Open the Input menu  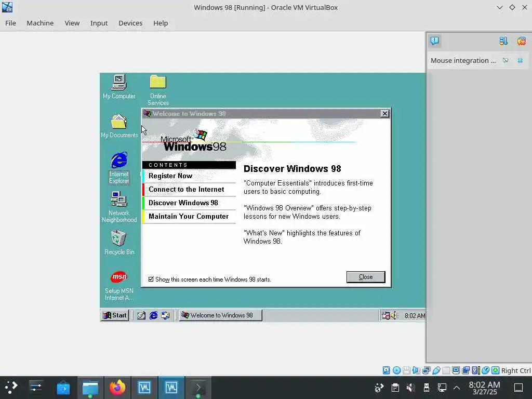[x=99, y=23]
